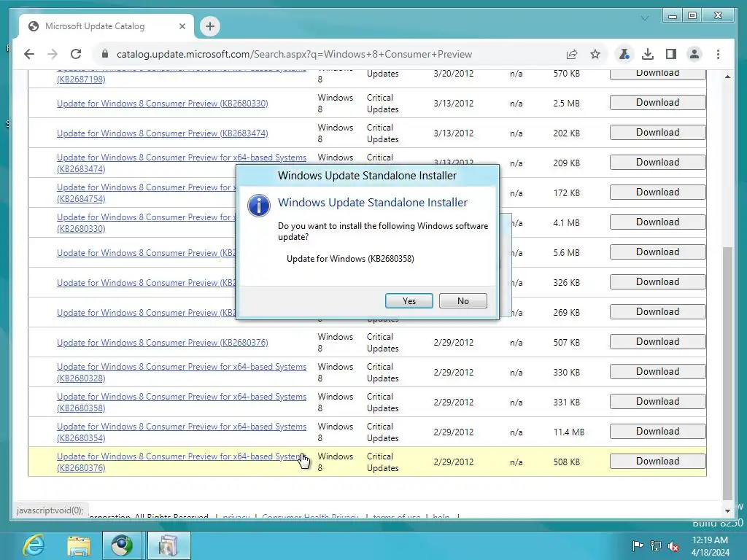Download the 269 KB update

point(657,312)
